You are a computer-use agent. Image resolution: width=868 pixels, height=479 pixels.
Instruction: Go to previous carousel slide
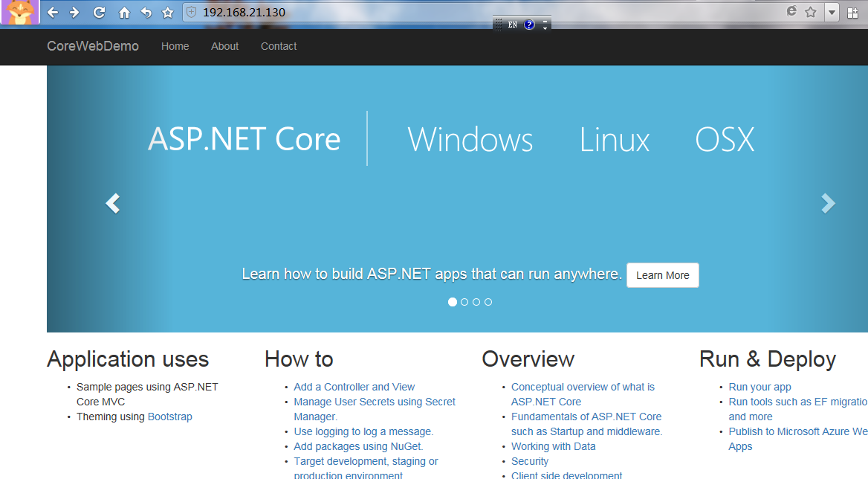tap(113, 203)
